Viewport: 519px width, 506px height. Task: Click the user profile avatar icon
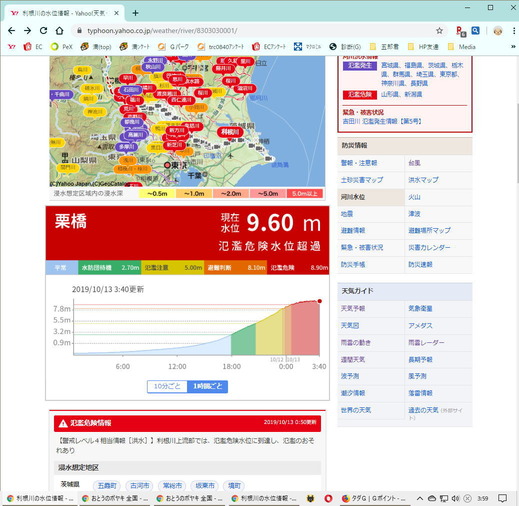(x=498, y=31)
